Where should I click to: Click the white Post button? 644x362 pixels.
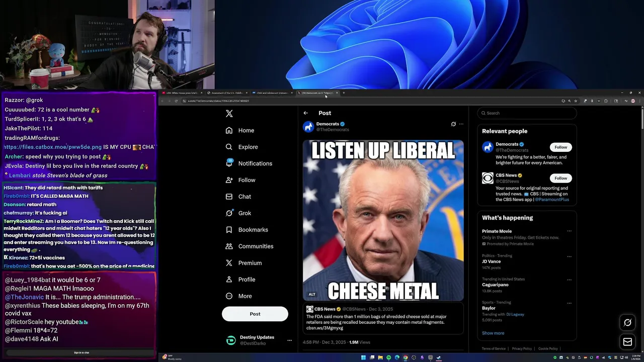pos(255,314)
